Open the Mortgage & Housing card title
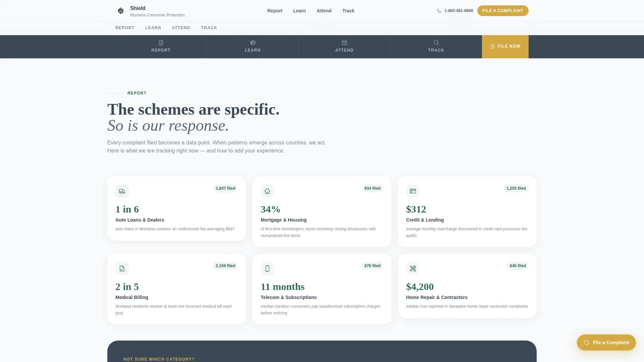 point(283,220)
